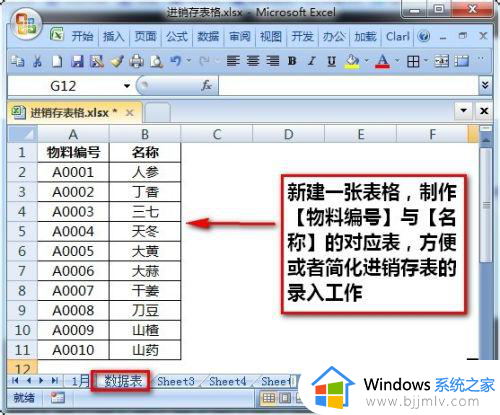Screen dimensions: 500x415
Task: Click the Print icon
Action: coord(137,61)
